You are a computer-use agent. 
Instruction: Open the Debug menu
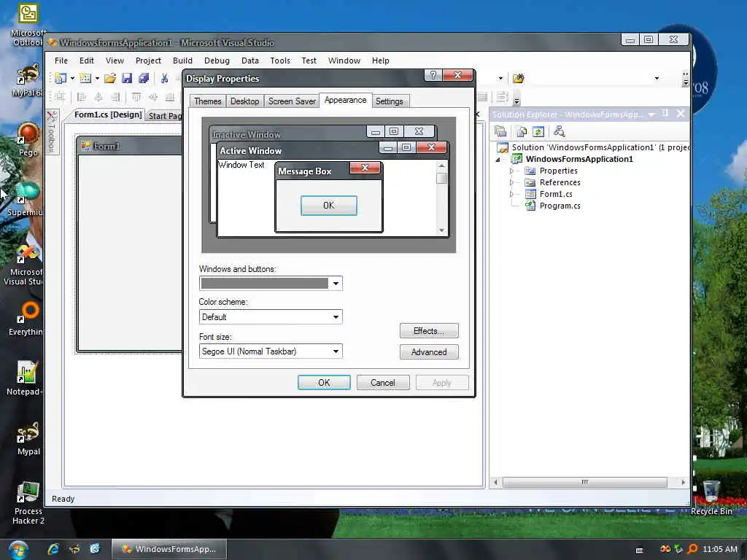[x=217, y=61]
